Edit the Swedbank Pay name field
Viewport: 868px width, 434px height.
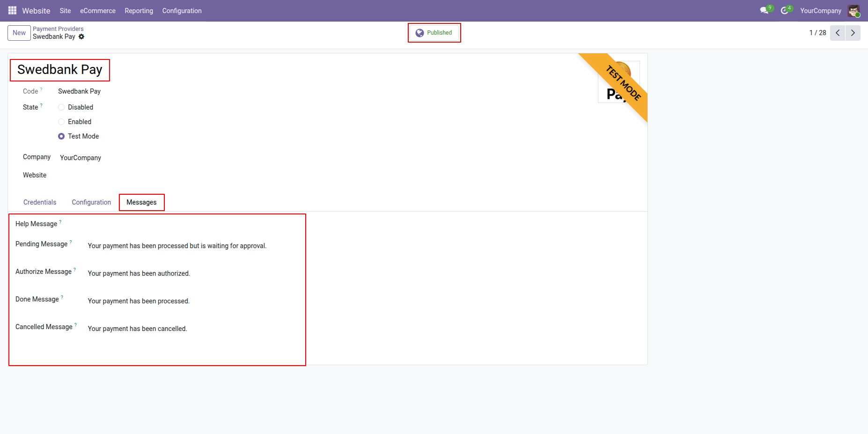coord(60,70)
